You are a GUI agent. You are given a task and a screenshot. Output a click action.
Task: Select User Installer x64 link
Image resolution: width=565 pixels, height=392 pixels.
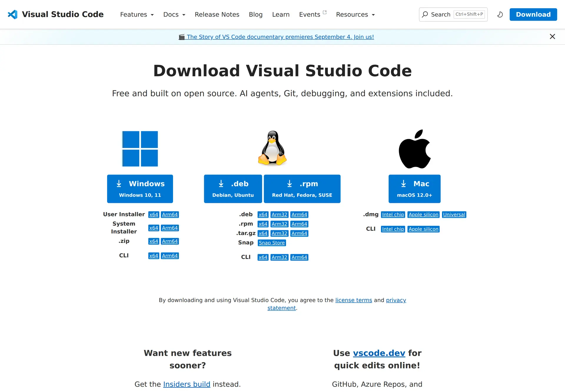point(154,215)
